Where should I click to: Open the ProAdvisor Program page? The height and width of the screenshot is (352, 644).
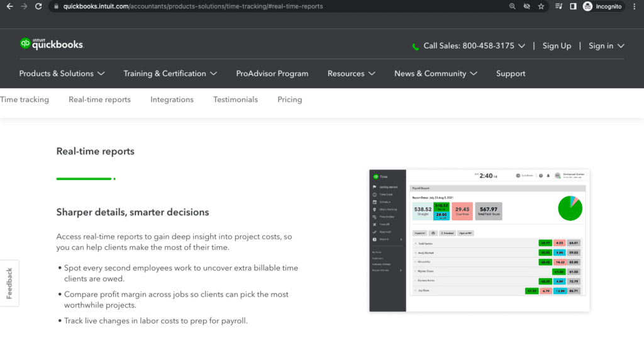click(x=272, y=74)
